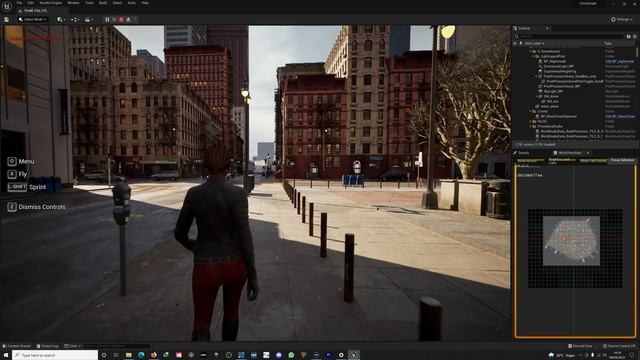640x360 pixels.
Task: Open the Edit menu
Action: [31, 3]
